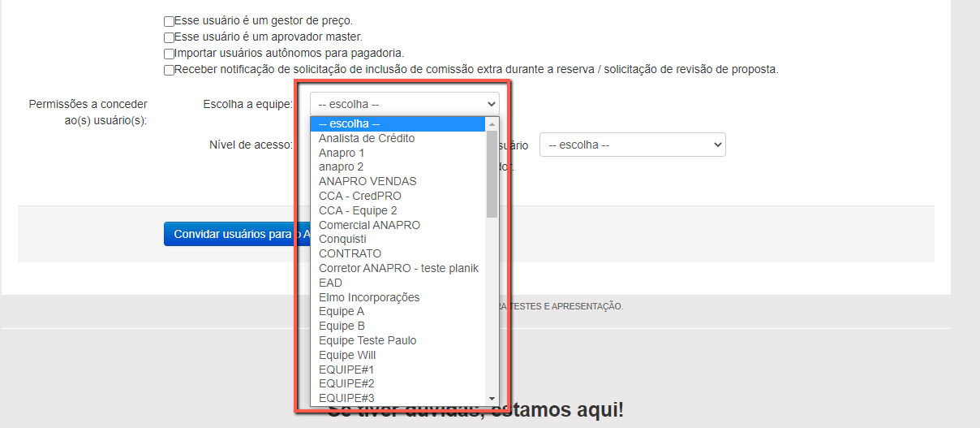Choose 'Anapro 1' team option
Screen dimensions: 980x428
click(x=342, y=153)
